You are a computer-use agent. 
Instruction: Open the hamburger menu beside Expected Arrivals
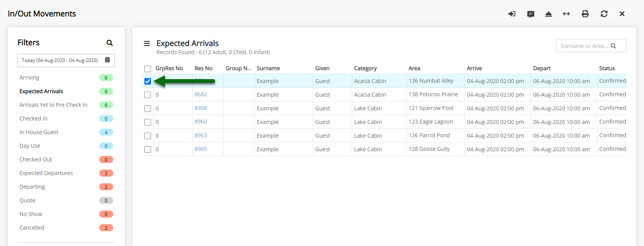(147, 44)
